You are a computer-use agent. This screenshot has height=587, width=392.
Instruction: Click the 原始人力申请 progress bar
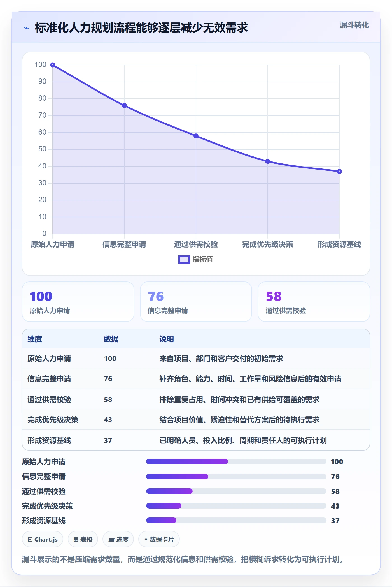click(236, 461)
